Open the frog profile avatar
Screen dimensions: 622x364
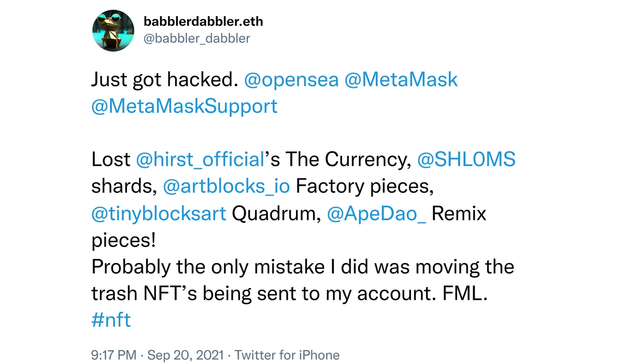(x=112, y=30)
